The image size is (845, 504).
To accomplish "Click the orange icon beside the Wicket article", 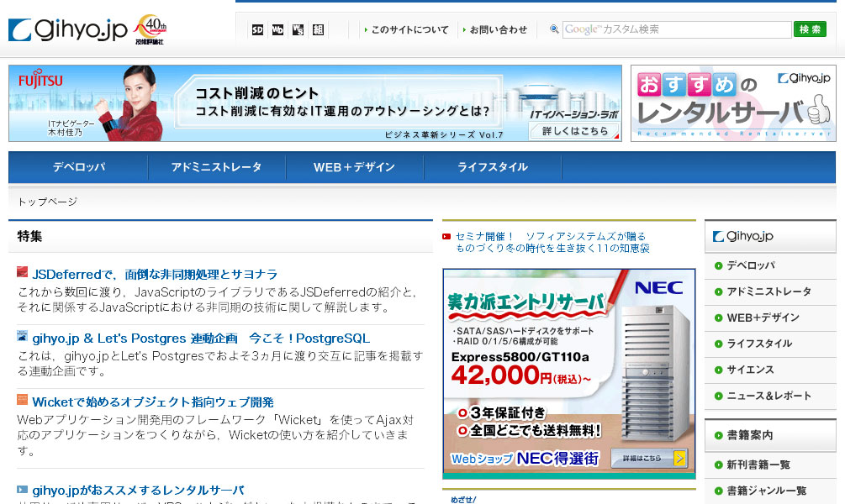I will pyautogui.click(x=23, y=401).
